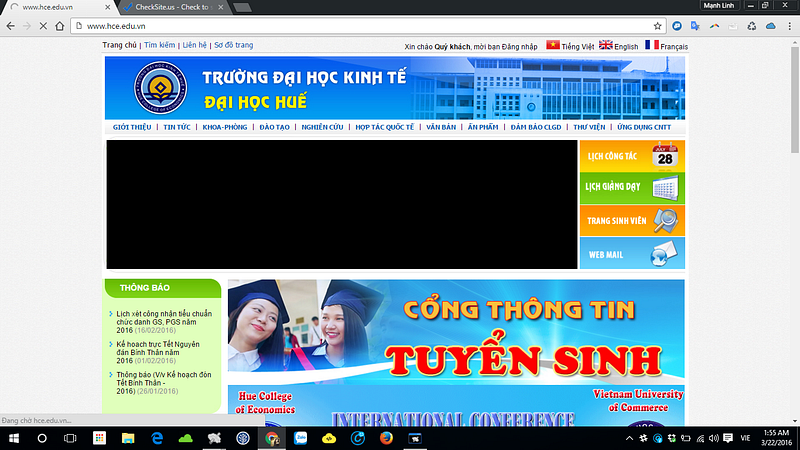Open the ỨNG DỤNG CNTT menu
800x450 pixels.
[x=644, y=127]
